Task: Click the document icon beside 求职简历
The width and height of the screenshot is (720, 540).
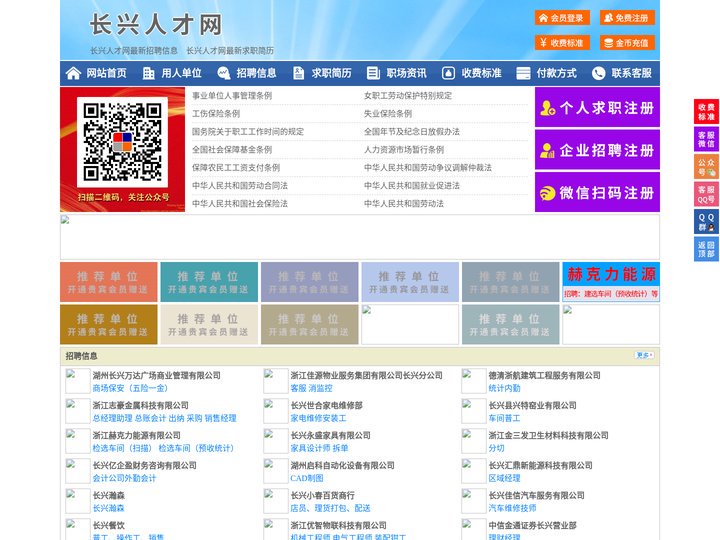Action: click(x=298, y=73)
